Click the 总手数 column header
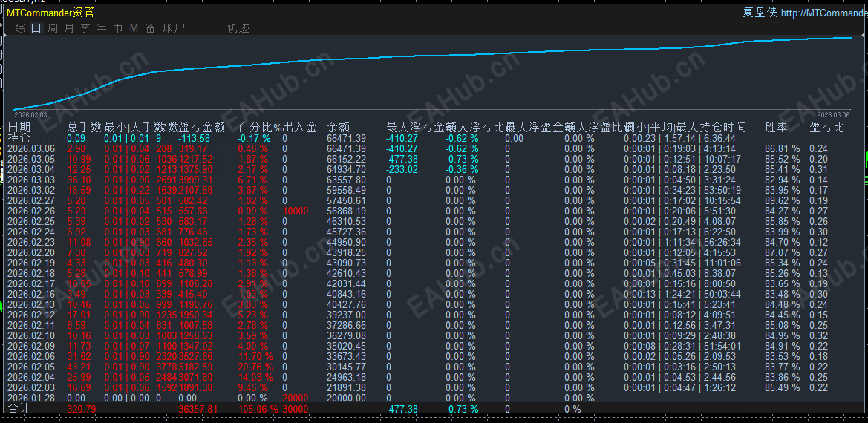Screen dimensions: 868x423 pos(84,127)
